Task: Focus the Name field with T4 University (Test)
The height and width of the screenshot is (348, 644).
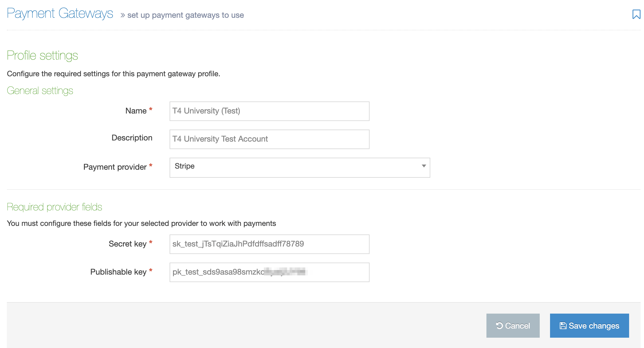Action: click(x=269, y=111)
